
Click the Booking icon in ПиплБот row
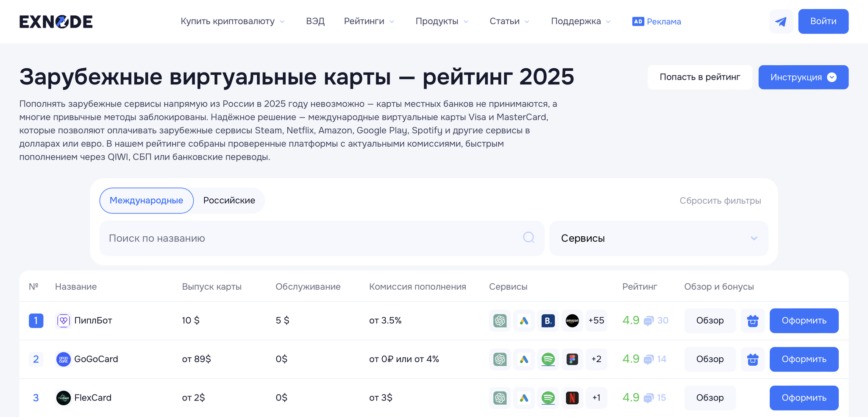pos(548,321)
